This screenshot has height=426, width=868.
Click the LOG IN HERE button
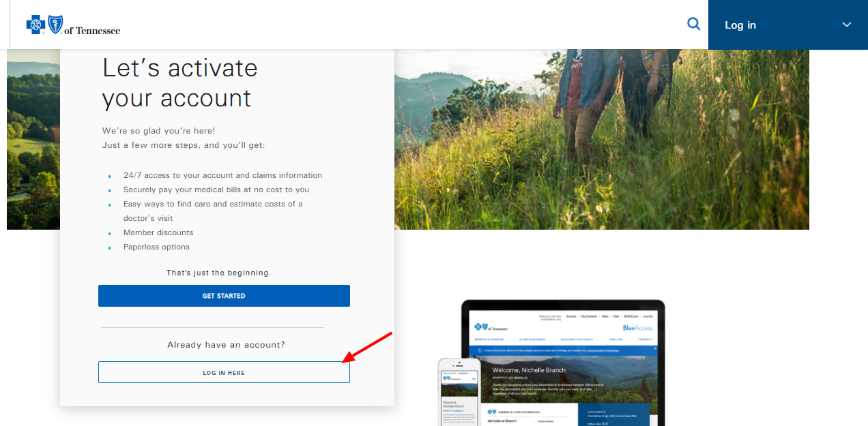coord(224,372)
